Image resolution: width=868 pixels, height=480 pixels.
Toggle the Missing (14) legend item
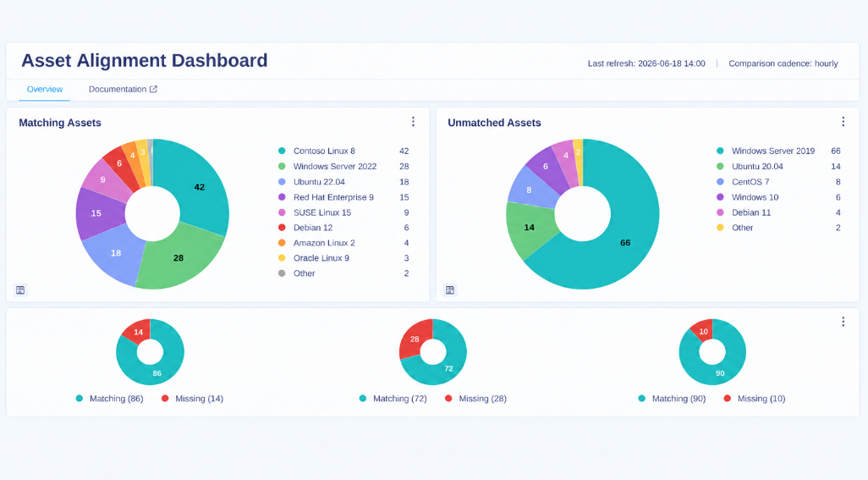193,399
